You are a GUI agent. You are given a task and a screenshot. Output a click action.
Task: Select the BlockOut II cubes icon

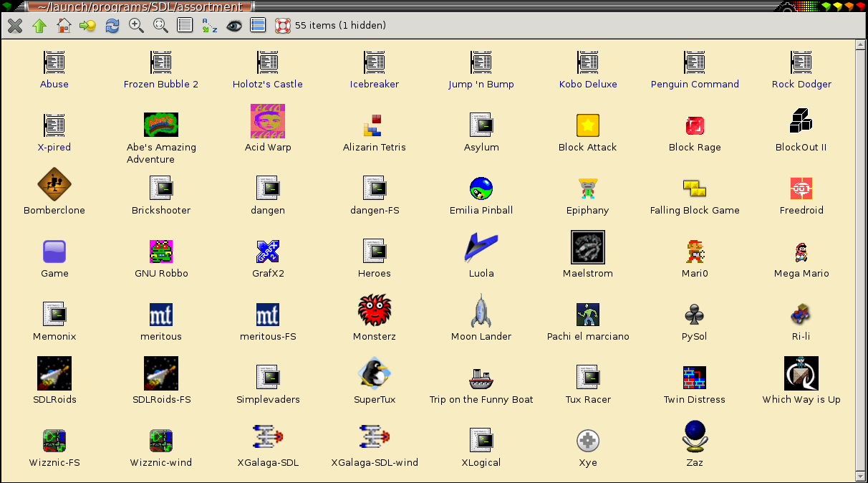coord(801,121)
